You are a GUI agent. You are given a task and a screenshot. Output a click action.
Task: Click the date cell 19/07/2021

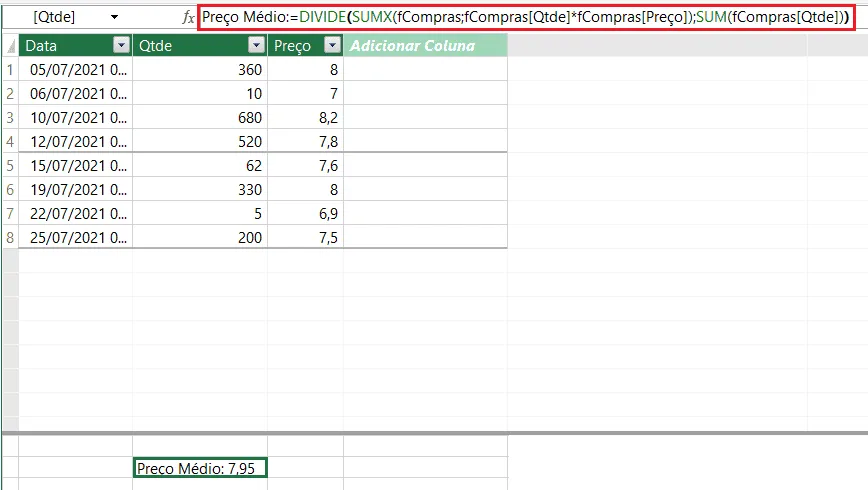tap(76, 189)
